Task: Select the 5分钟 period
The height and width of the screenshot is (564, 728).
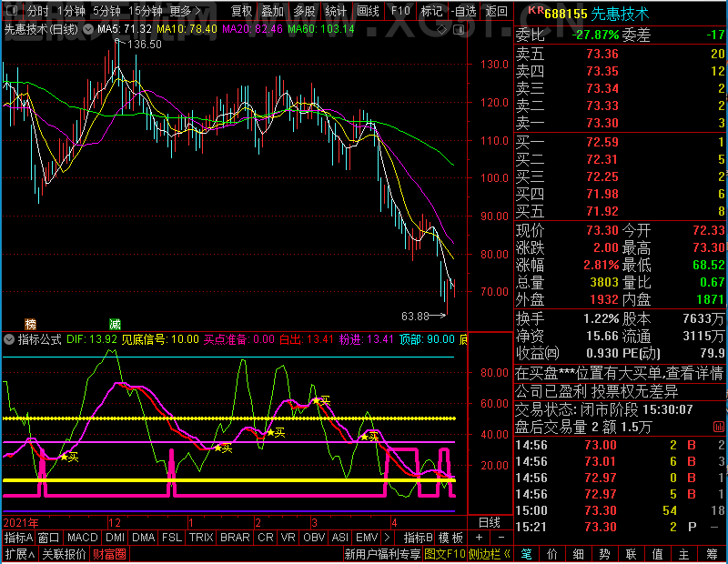Action: coord(106,11)
